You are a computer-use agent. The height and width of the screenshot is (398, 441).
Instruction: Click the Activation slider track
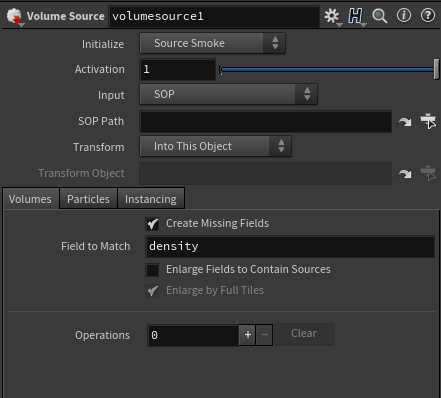click(328, 70)
